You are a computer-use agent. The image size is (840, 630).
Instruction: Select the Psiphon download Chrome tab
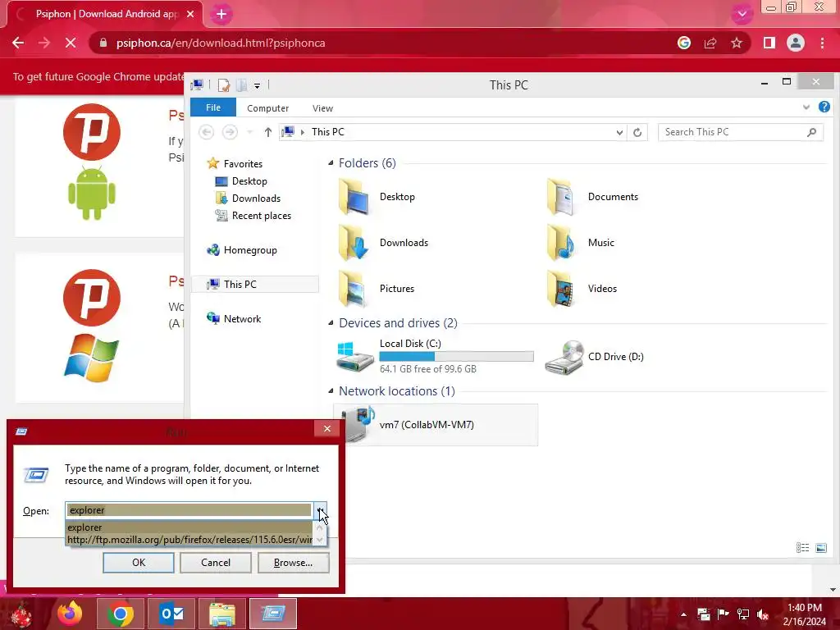106,14
